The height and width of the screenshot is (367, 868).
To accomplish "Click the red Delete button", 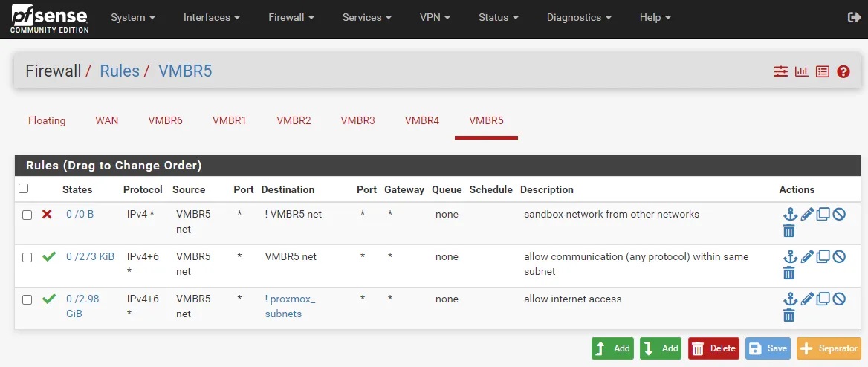I will [713, 348].
